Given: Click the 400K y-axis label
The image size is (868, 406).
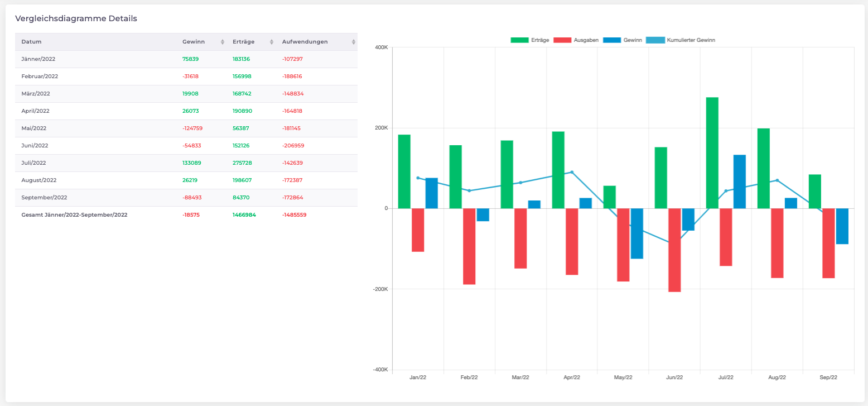Looking at the screenshot, I should tap(381, 47).
